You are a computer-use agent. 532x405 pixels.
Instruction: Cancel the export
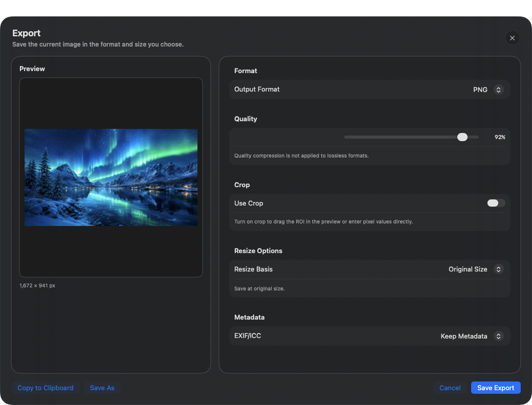coord(450,388)
